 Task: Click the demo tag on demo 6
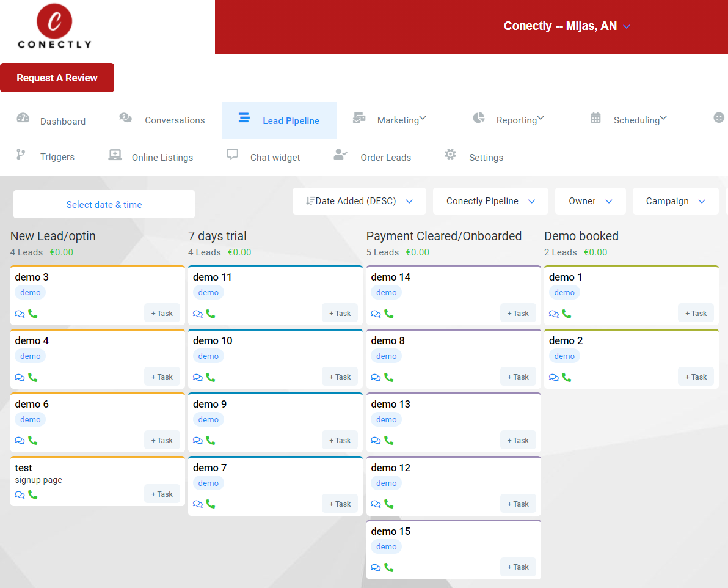click(x=30, y=420)
